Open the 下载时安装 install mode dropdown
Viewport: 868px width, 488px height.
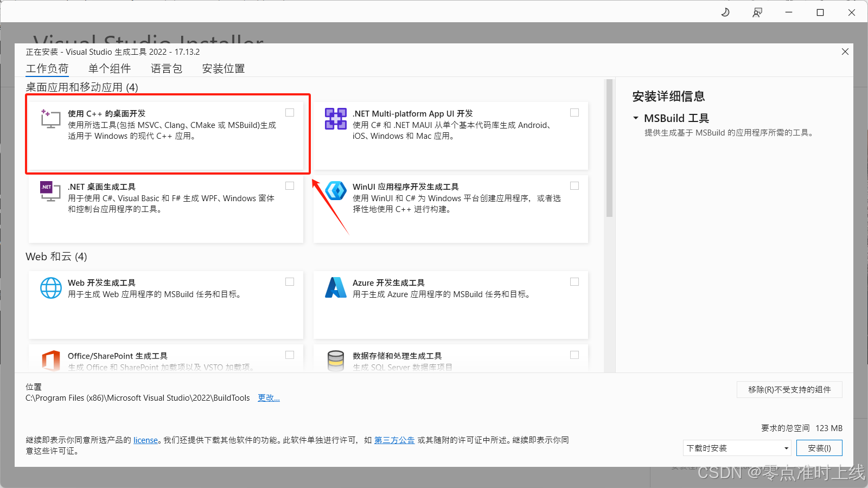(737, 448)
